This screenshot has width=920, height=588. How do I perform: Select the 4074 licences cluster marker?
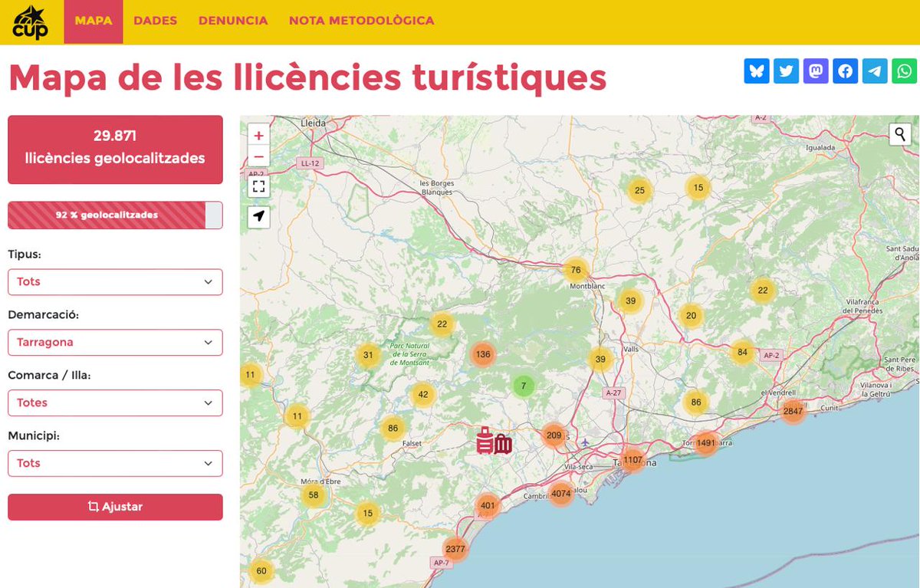(x=562, y=494)
